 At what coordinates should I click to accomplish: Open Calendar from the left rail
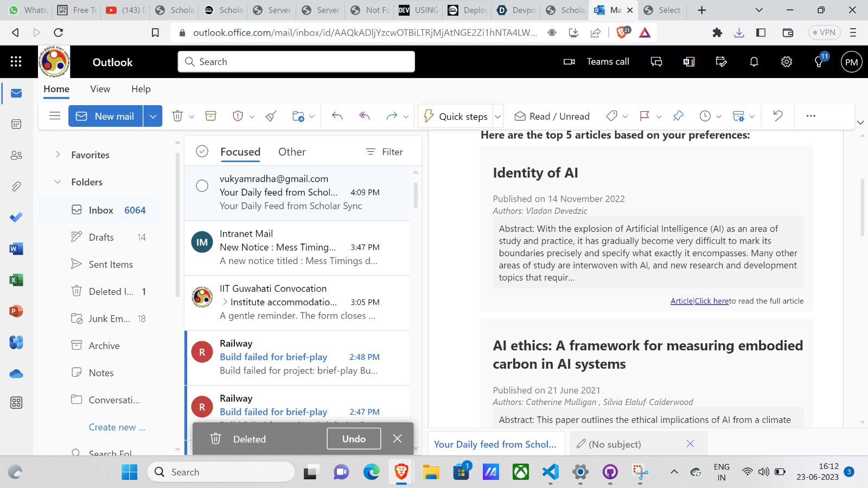coord(16,124)
